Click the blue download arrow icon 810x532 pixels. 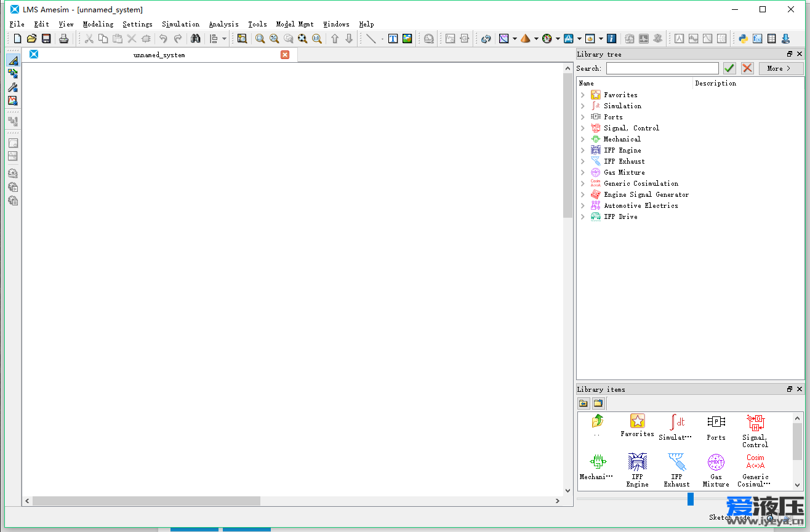786,39
